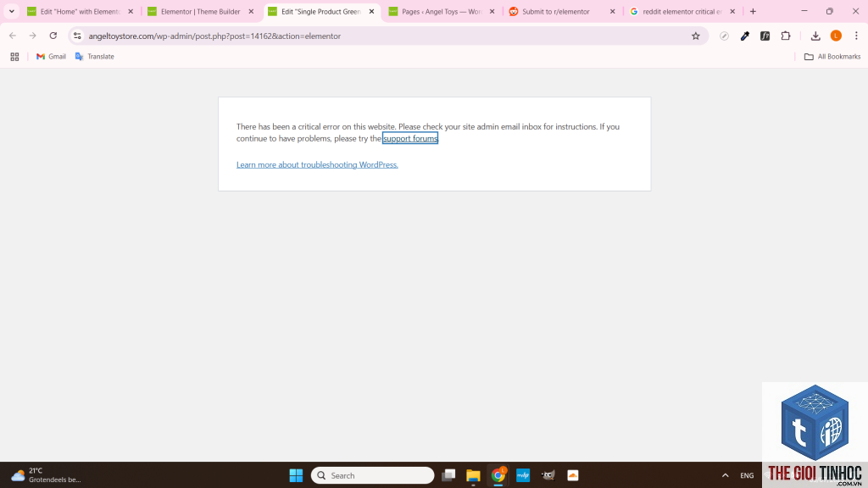868x488 pixels.
Task: Reload the current page
Action: click(x=53, y=36)
